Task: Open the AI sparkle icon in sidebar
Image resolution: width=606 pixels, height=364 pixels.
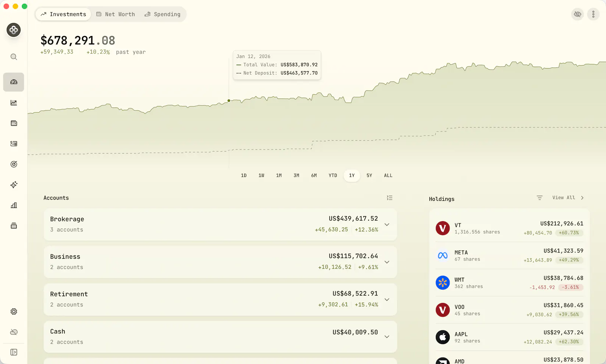Action: [x=14, y=184]
